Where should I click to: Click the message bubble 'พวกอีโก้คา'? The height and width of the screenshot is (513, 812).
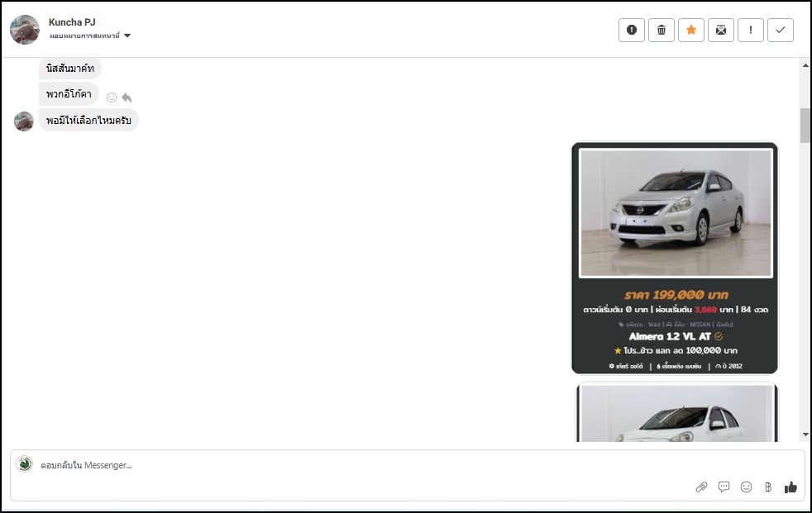click(x=69, y=94)
